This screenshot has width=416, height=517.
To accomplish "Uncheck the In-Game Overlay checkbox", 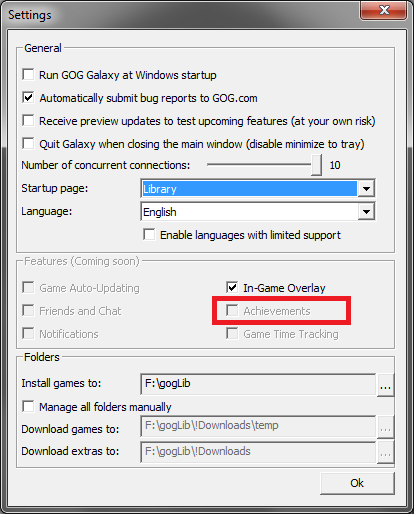I will (x=232, y=287).
